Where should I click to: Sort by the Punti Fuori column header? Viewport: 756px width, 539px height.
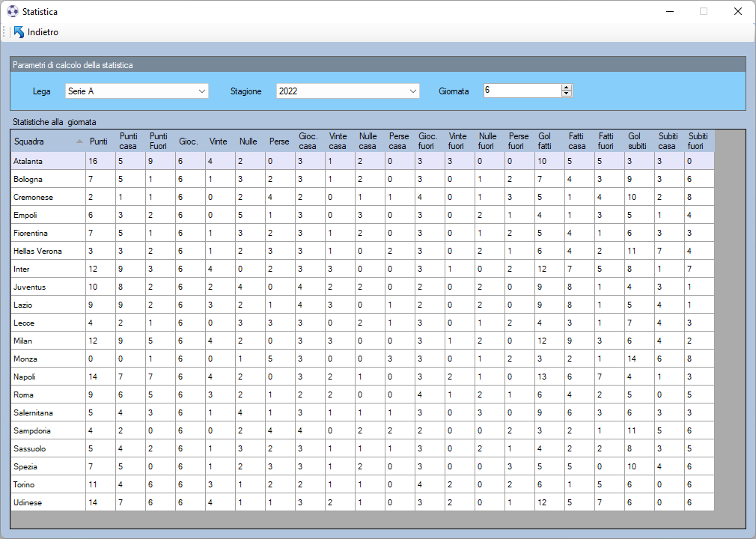tap(160, 141)
